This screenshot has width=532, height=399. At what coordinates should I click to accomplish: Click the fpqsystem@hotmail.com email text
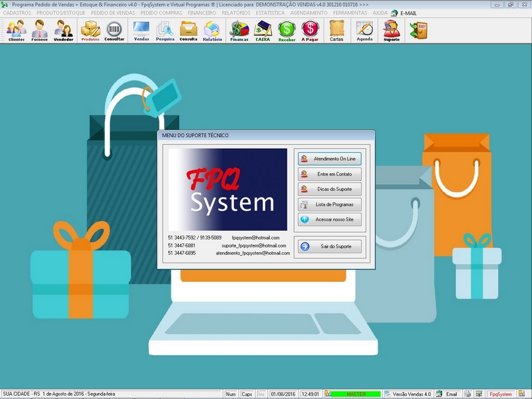coord(255,238)
